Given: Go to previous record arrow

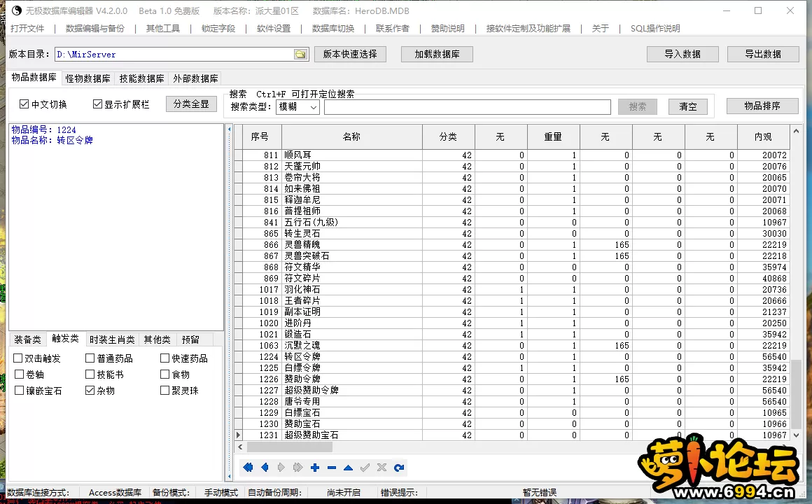Looking at the screenshot, I should click(x=265, y=468).
